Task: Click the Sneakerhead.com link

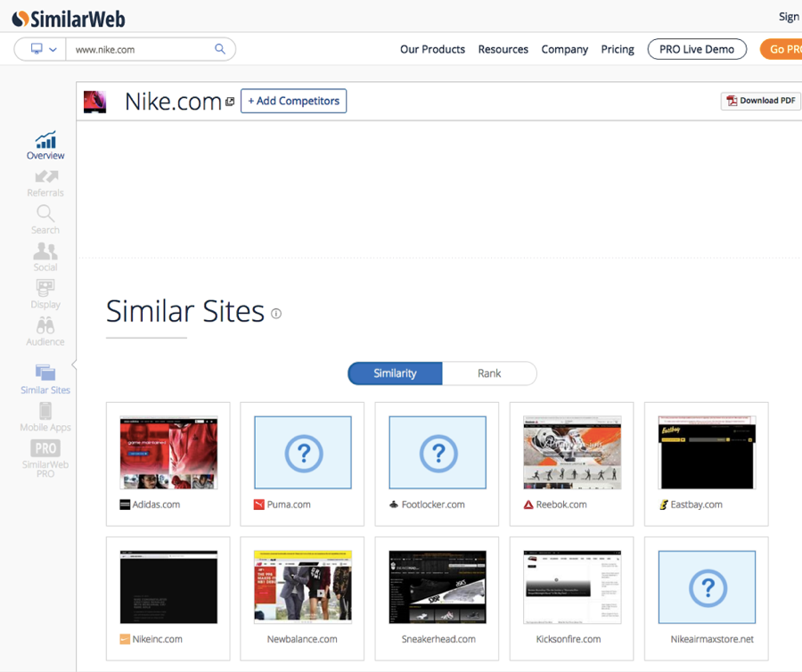Action: tap(438, 639)
